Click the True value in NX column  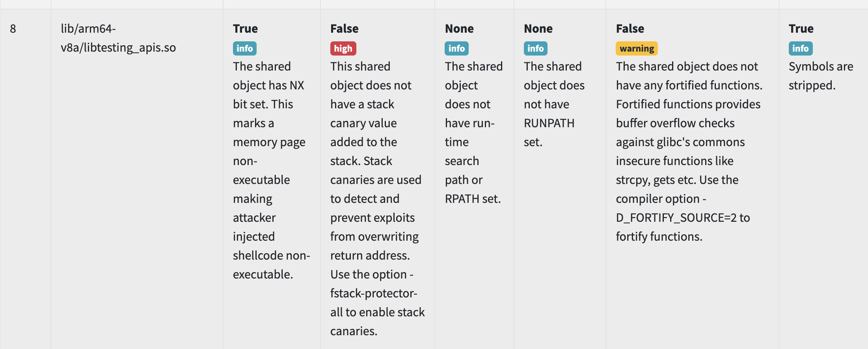pos(245,29)
